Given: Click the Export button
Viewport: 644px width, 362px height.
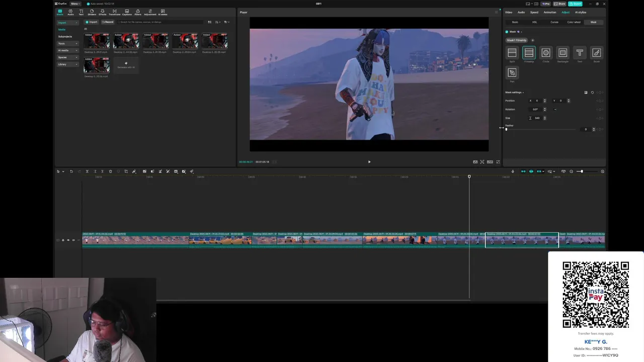Looking at the screenshot, I should (575, 4).
